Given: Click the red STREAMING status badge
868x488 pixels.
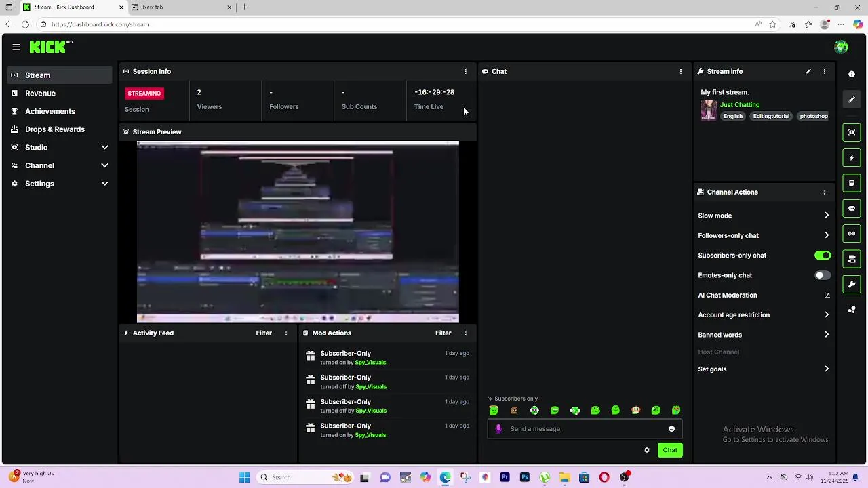Looking at the screenshot, I should click(x=144, y=93).
